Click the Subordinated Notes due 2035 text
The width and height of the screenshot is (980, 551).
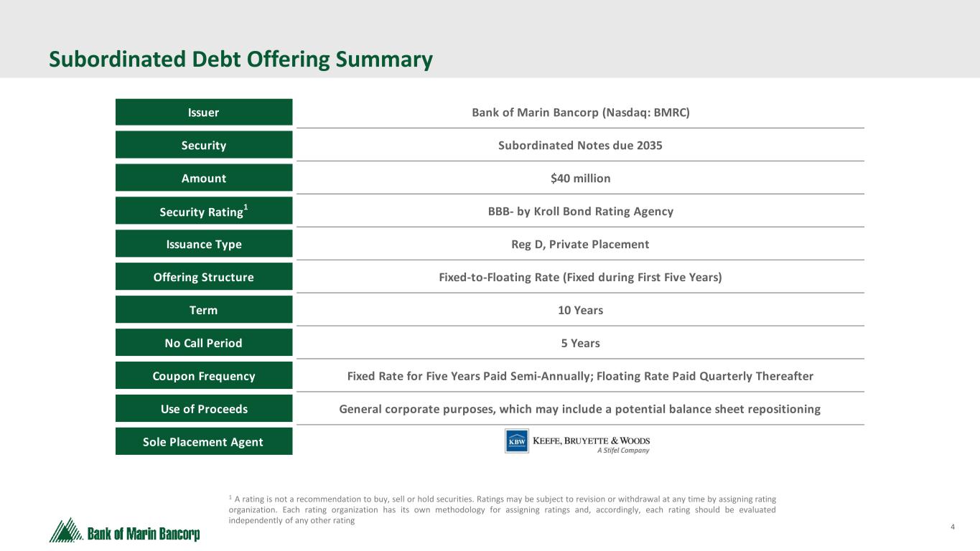click(580, 146)
